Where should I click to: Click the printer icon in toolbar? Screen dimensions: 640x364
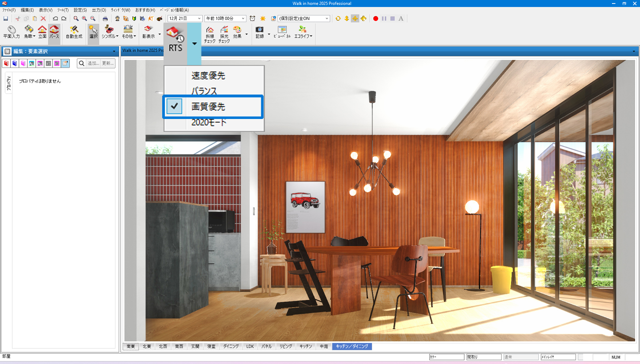pyautogui.click(x=105, y=19)
